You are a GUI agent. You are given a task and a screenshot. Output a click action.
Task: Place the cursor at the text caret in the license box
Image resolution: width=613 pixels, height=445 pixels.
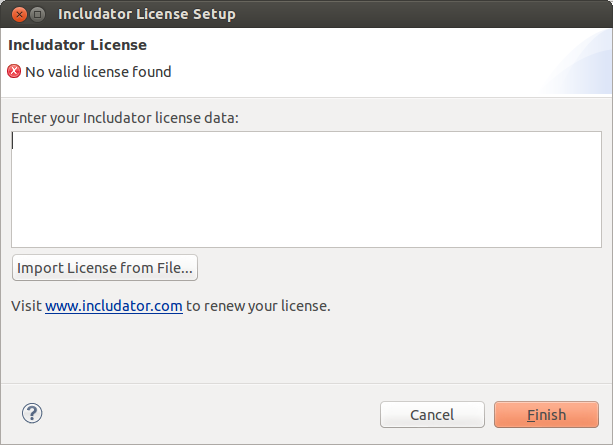pos(13,141)
